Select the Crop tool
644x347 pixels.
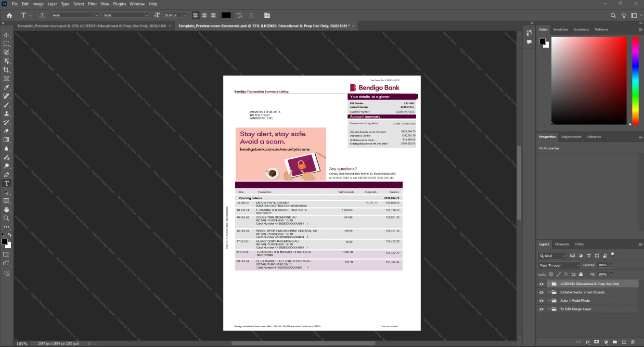tap(7, 70)
